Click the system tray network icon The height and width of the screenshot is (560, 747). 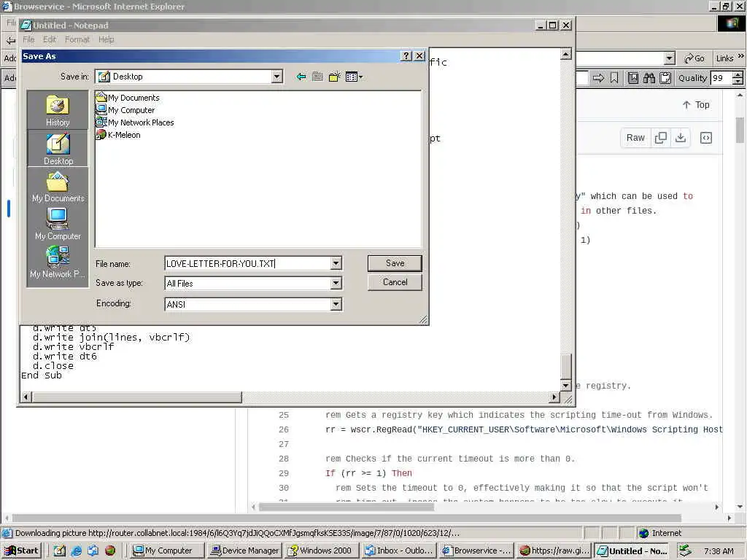(684, 551)
